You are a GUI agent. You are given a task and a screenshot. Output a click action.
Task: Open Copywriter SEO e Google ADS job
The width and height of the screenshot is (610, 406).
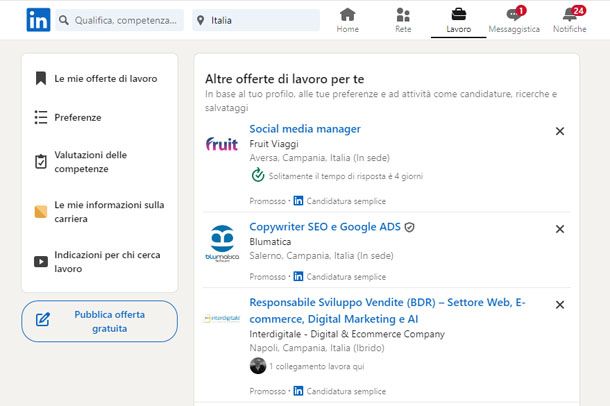coord(325,227)
